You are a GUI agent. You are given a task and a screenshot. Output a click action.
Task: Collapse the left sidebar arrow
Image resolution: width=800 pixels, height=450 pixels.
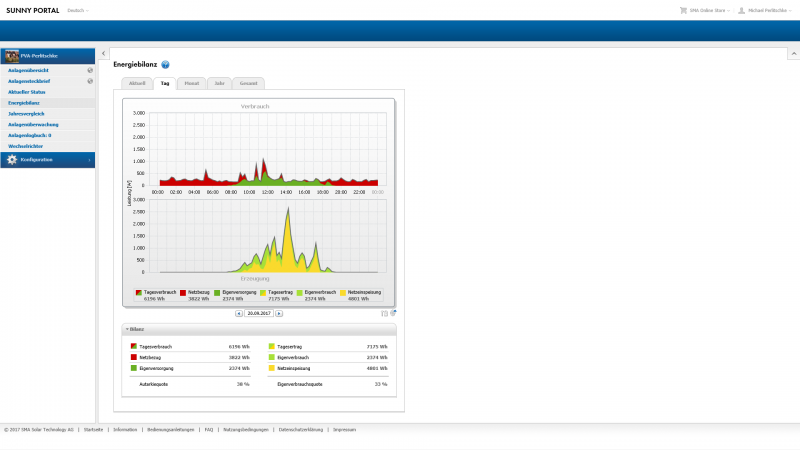tap(104, 53)
